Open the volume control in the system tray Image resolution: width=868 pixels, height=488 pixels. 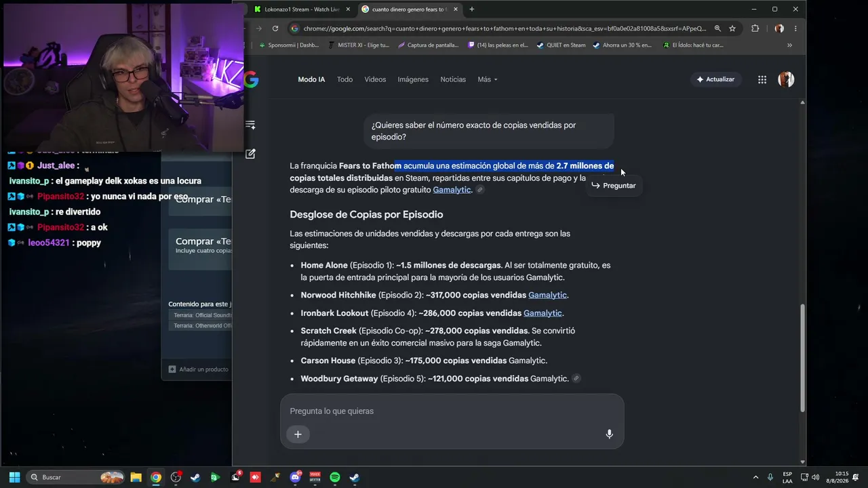click(x=815, y=477)
